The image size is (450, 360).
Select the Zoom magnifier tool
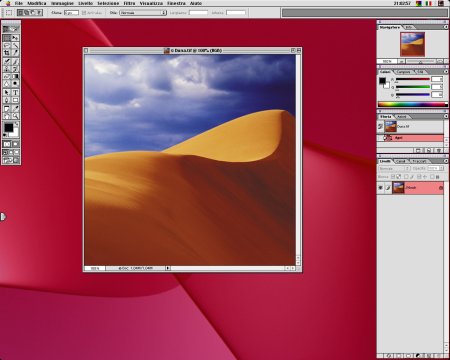click(x=15, y=116)
